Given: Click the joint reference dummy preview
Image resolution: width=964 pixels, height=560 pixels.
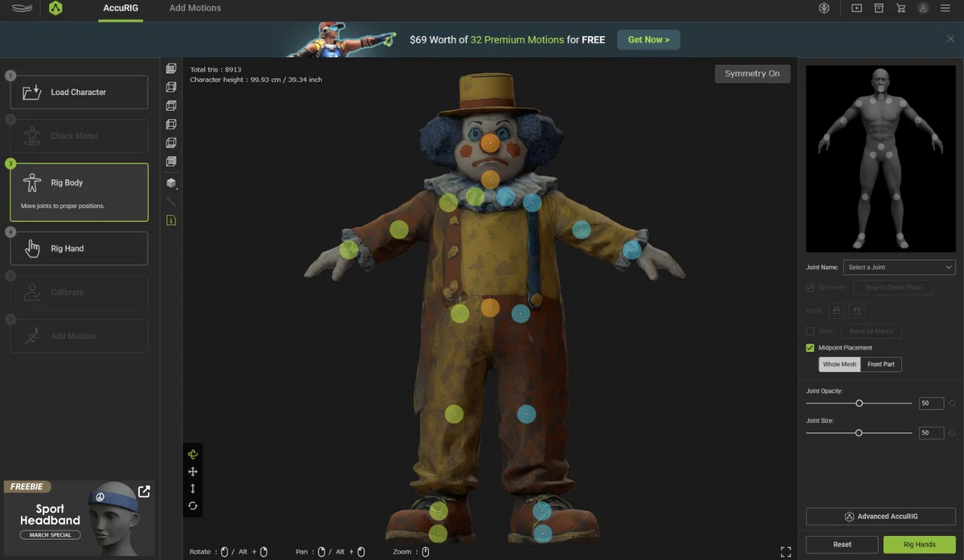Looking at the screenshot, I should [x=880, y=159].
